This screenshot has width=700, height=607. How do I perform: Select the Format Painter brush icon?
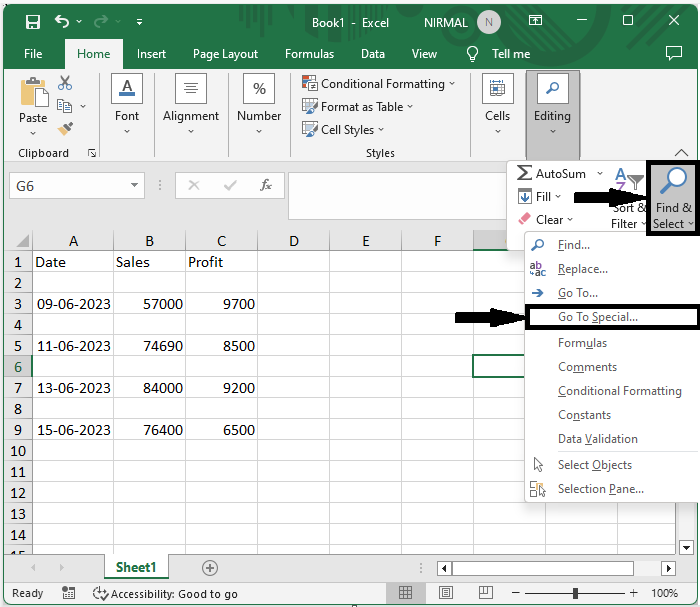point(65,129)
